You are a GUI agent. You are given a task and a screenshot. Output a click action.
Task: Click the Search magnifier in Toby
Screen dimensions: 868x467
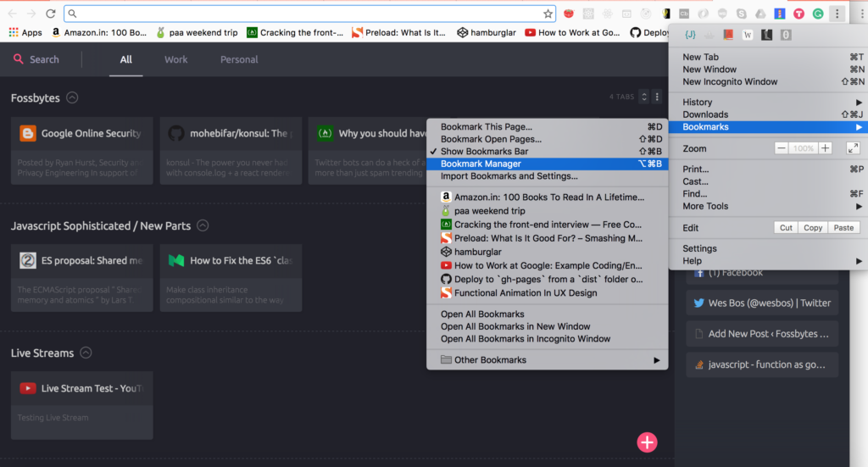click(x=19, y=58)
